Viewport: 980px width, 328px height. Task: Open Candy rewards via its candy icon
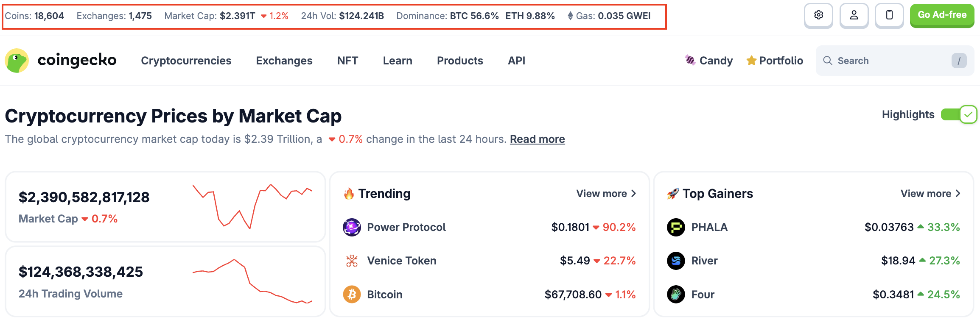point(690,60)
